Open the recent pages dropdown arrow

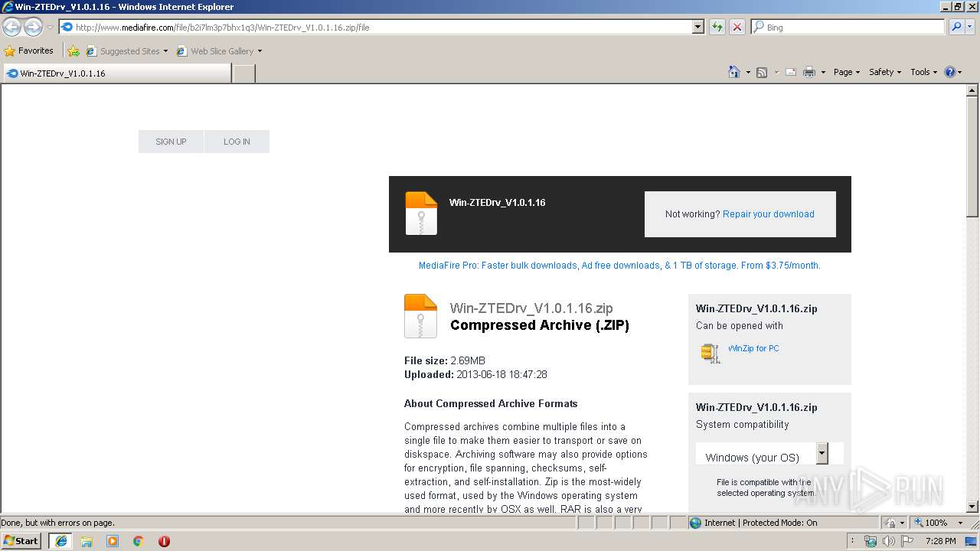[50, 28]
